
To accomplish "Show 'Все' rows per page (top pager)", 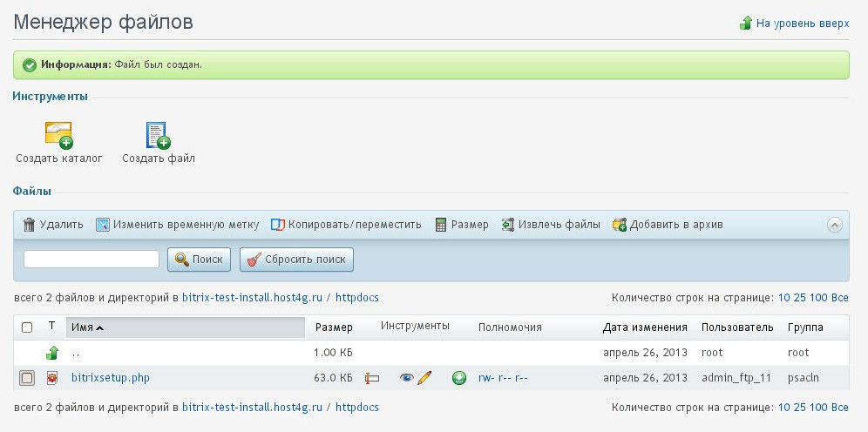I will click(x=840, y=298).
